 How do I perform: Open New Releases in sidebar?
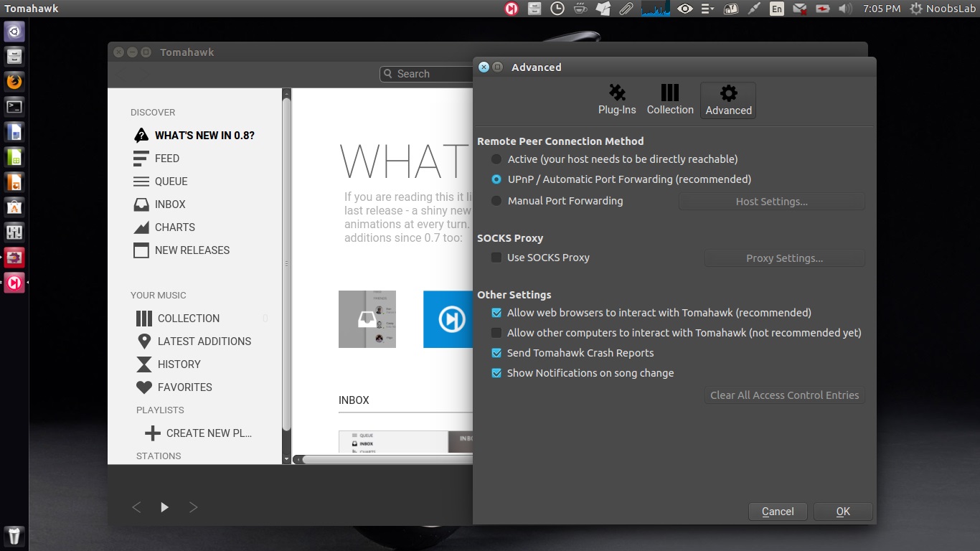pos(182,250)
